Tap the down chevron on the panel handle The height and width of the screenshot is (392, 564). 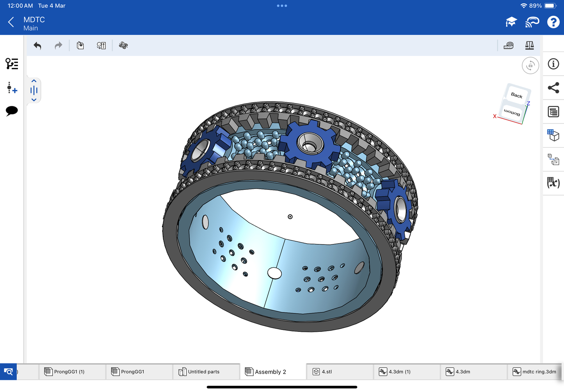click(x=34, y=100)
